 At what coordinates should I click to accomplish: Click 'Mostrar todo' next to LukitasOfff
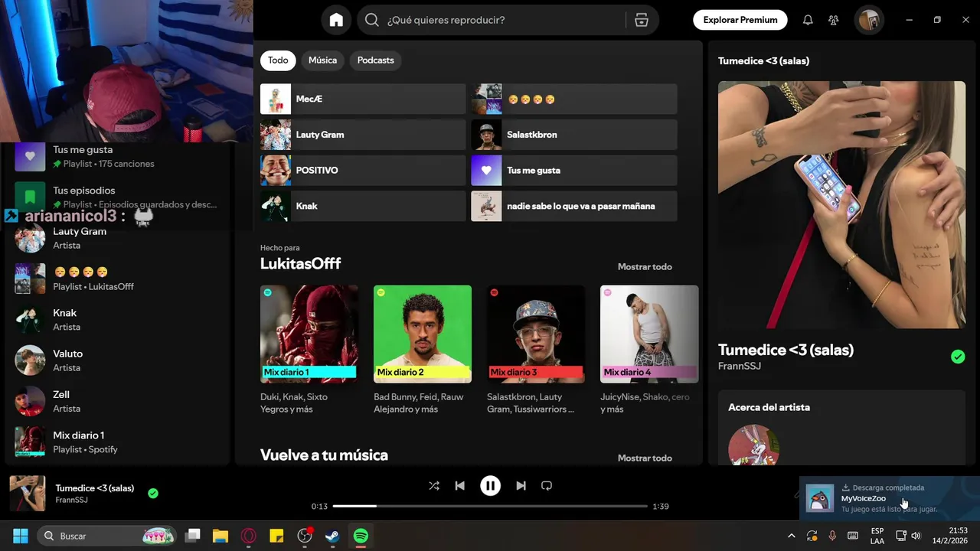(x=645, y=266)
